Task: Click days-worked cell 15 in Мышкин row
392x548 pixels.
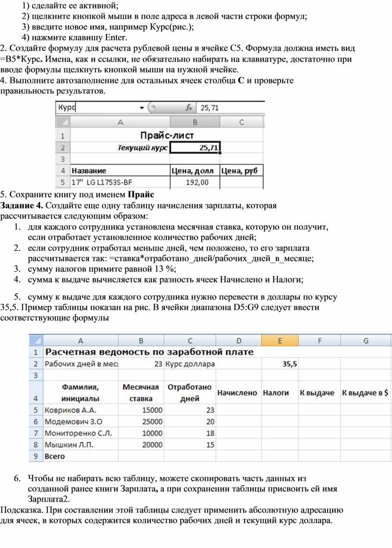Action: pyautogui.click(x=190, y=445)
